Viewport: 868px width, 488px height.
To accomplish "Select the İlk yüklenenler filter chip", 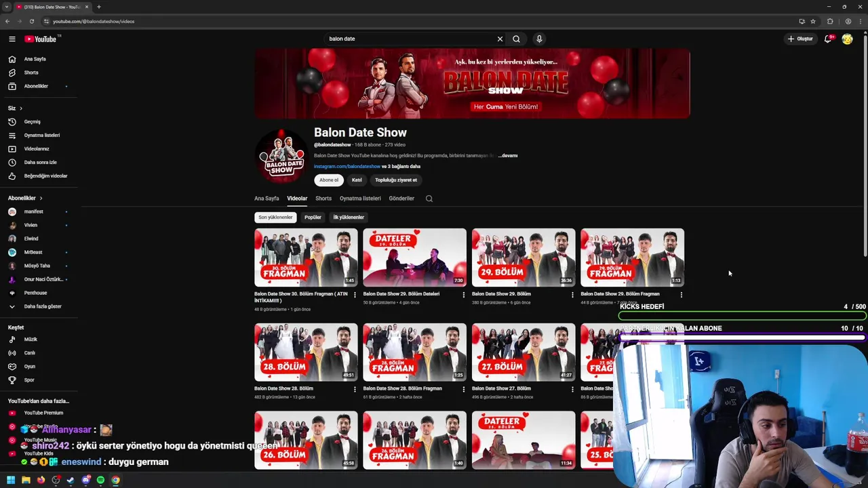I will (x=349, y=218).
